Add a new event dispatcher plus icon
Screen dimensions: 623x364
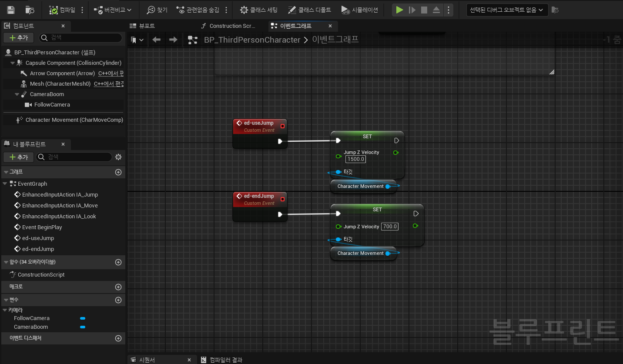118,338
